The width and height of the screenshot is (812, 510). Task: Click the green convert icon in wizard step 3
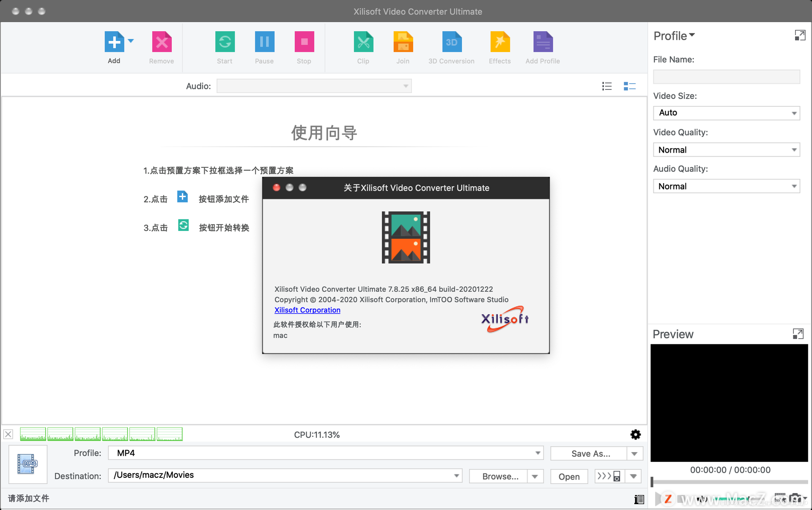[183, 225]
